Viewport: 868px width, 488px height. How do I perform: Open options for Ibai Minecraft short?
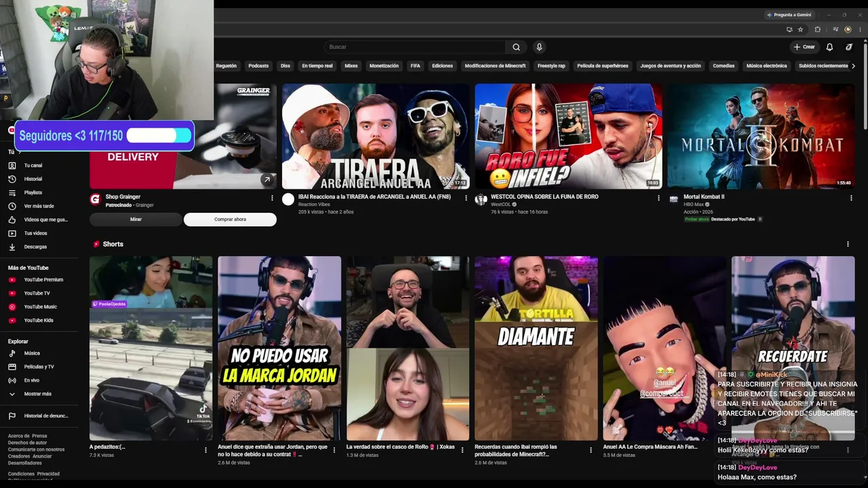pos(591,449)
